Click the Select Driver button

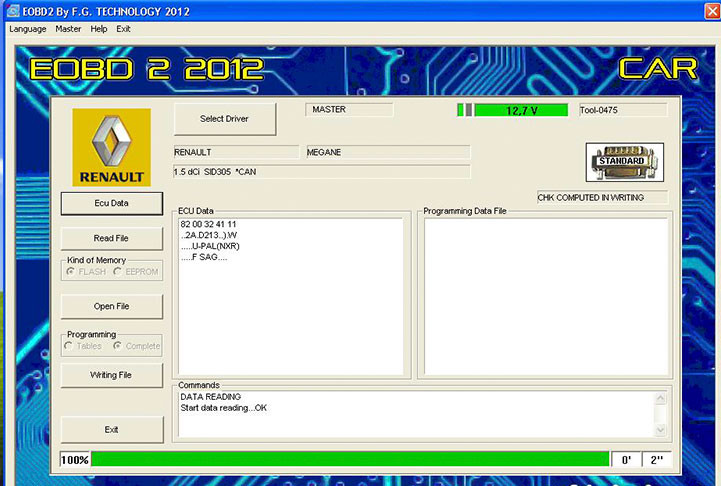(x=225, y=119)
